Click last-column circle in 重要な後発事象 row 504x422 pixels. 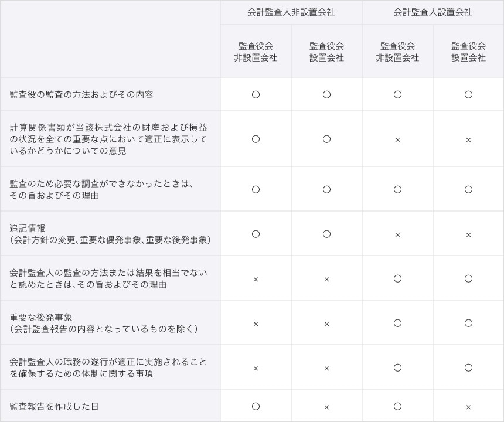pyautogui.click(x=468, y=323)
